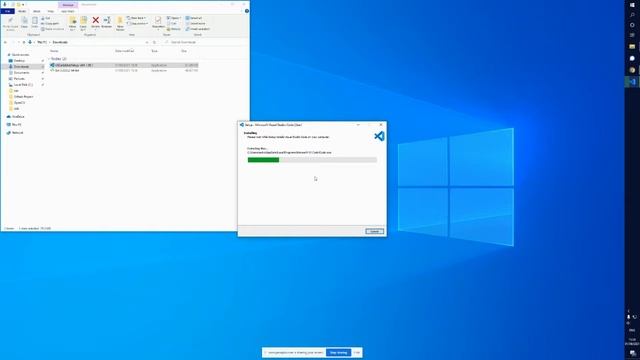Select the Git installer file
Screen dimensions: 640x360
pos(123,71)
